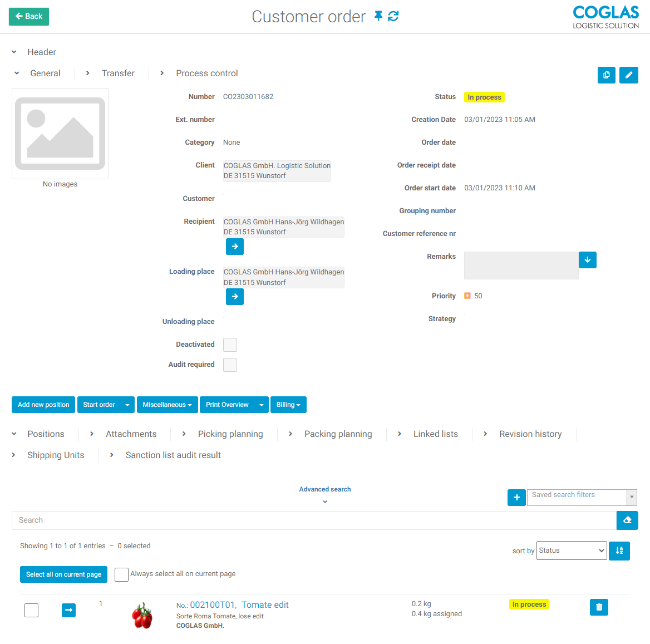Open the Recipient address arrow button
This screenshot has height=644, width=650.
click(x=235, y=246)
